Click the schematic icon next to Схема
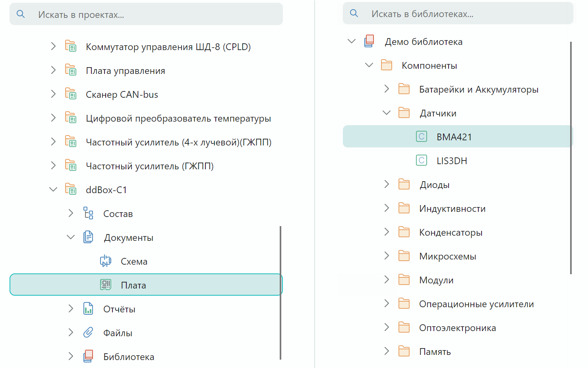Image resolution: width=588 pixels, height=368 pixels. click(105, 261)
